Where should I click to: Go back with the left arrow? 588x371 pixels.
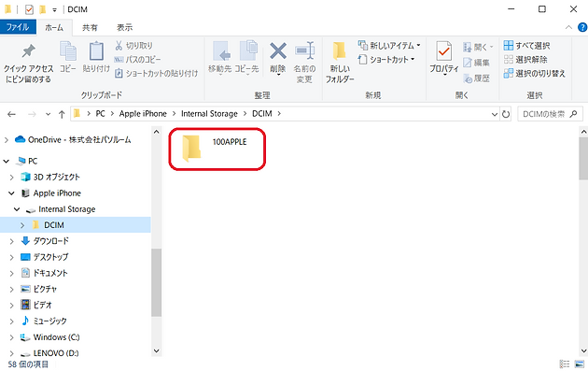tap(11, 114)
